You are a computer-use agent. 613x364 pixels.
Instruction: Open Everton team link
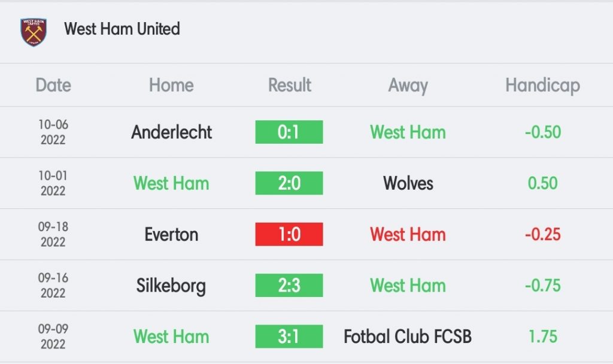tap(171, 235)
